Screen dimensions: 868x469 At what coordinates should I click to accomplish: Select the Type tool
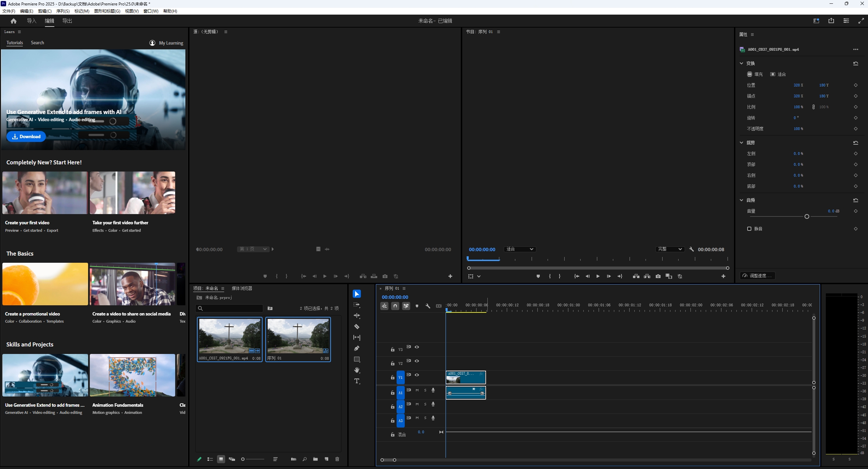356,381
